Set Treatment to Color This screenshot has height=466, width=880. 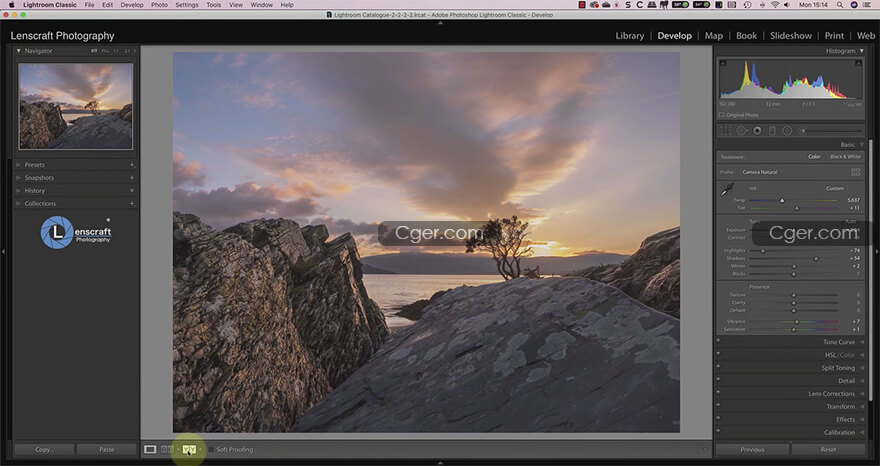tap(814, 157)
